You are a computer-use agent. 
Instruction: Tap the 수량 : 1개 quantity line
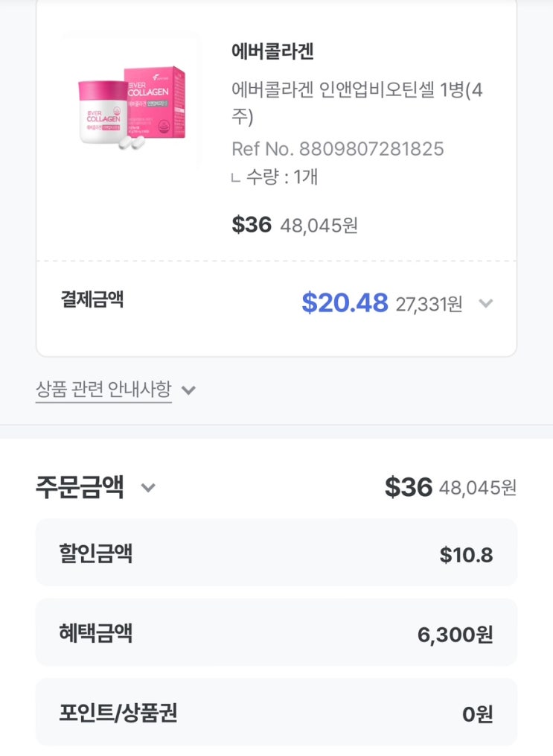(x=281, y=177)
